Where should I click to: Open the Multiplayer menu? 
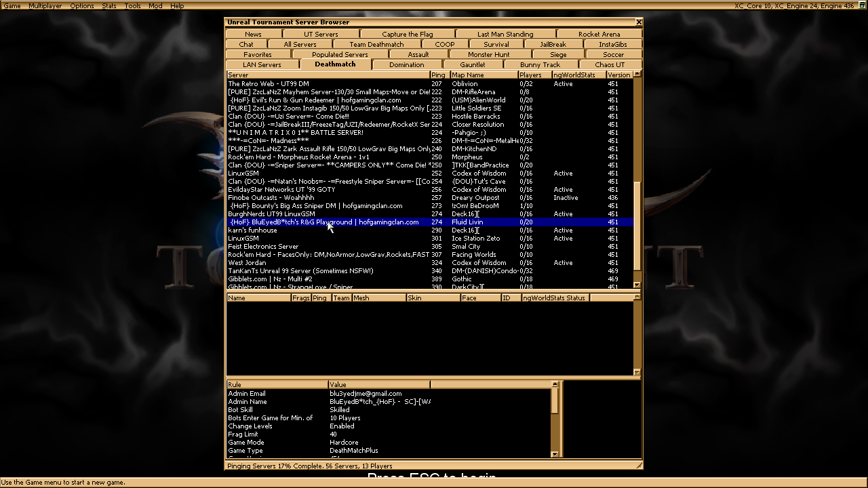[45, 5]
